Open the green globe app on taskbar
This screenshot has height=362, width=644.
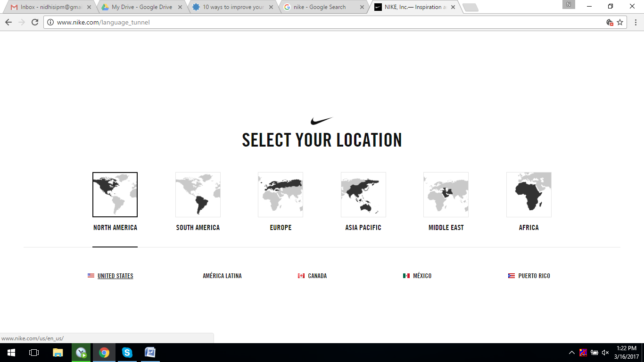[x=81, y=353]
